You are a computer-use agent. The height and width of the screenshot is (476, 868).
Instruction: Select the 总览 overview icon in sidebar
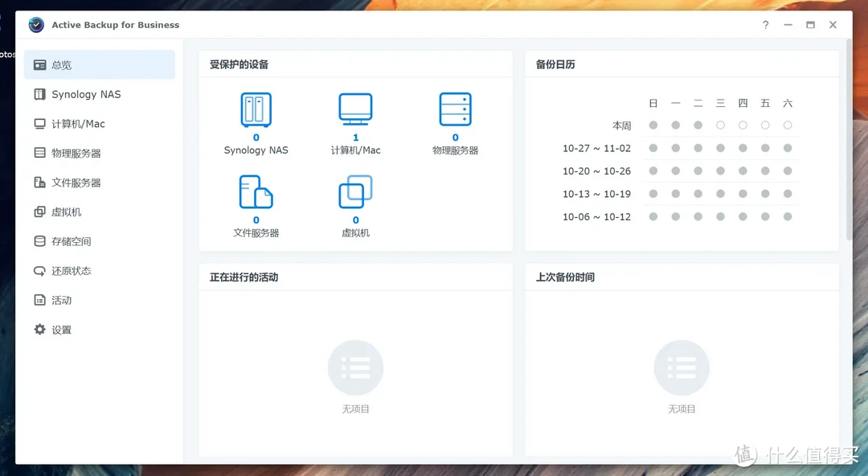click(38, 64)
